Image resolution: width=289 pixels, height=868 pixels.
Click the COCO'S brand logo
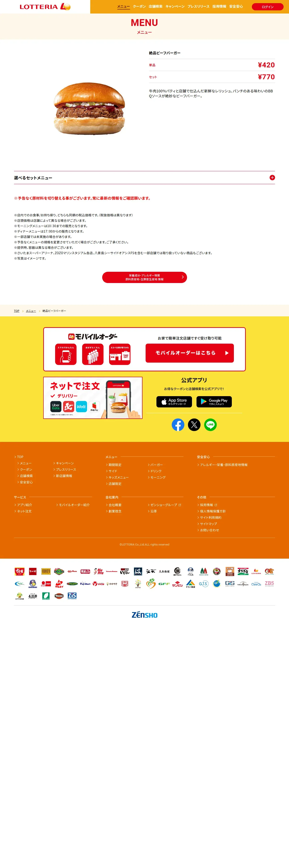point(46,571)
